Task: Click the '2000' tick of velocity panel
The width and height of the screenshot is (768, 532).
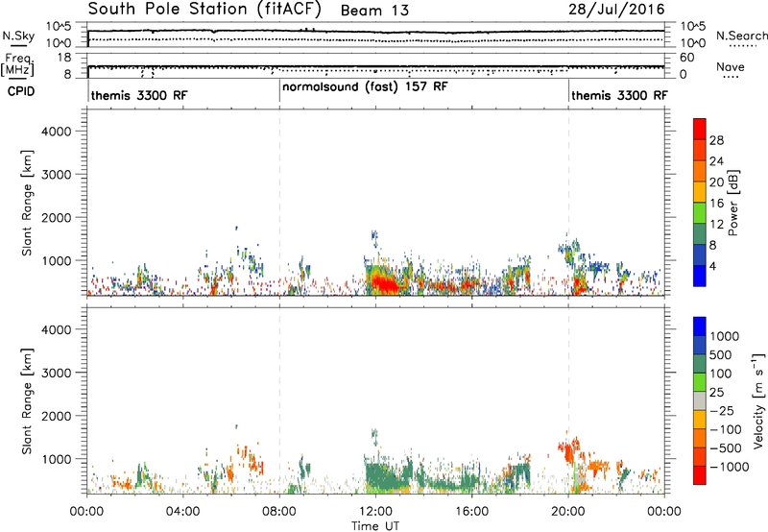Action: pyautogui.click(x=57, y=416)
